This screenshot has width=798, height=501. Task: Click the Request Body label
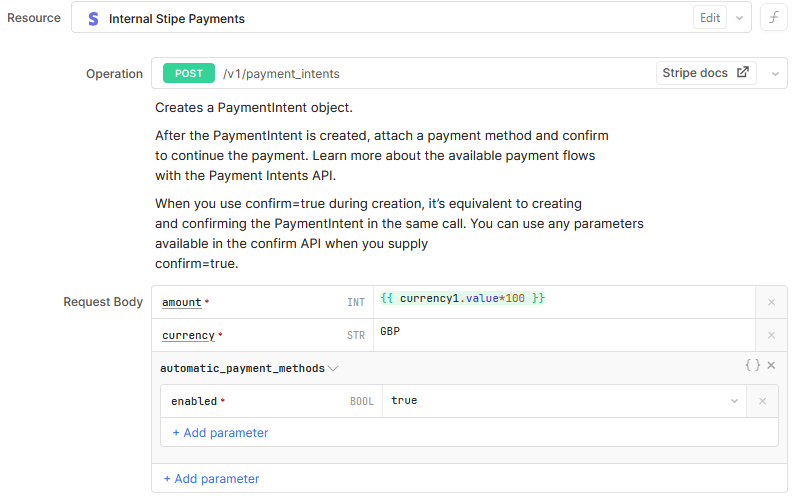point(103,302)
